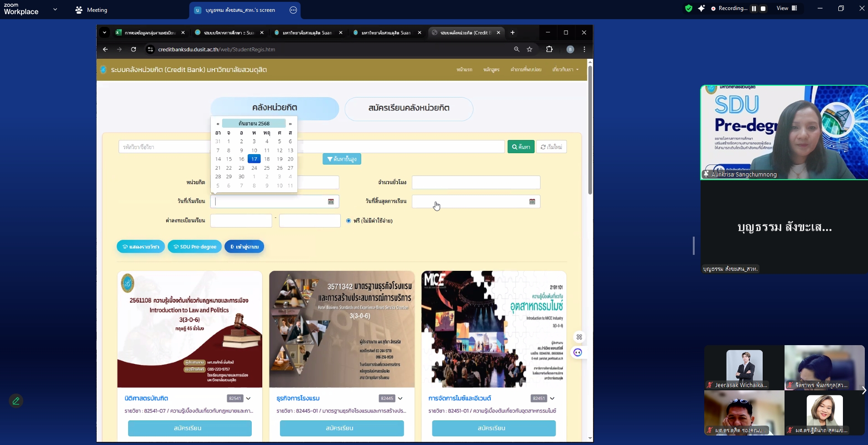The image size is (868, 445).
Task: Bookmark page with the star icon
Action: [530, 49]
